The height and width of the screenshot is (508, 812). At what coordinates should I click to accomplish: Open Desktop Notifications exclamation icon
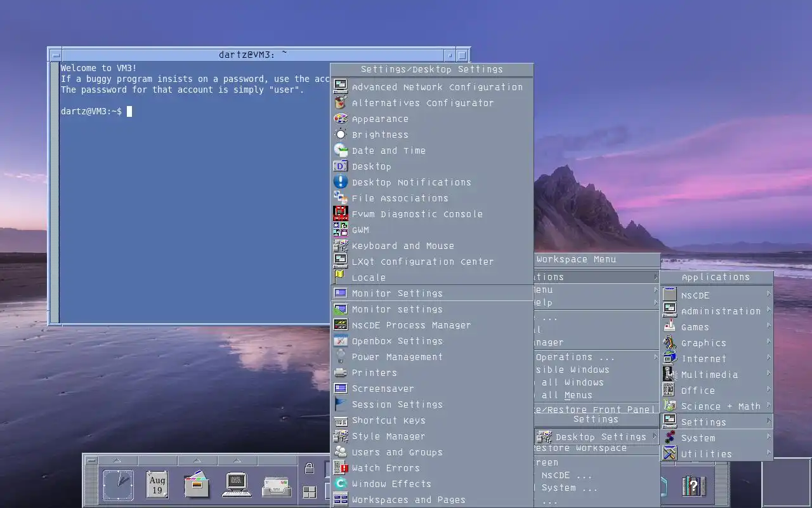pos(341,182)
